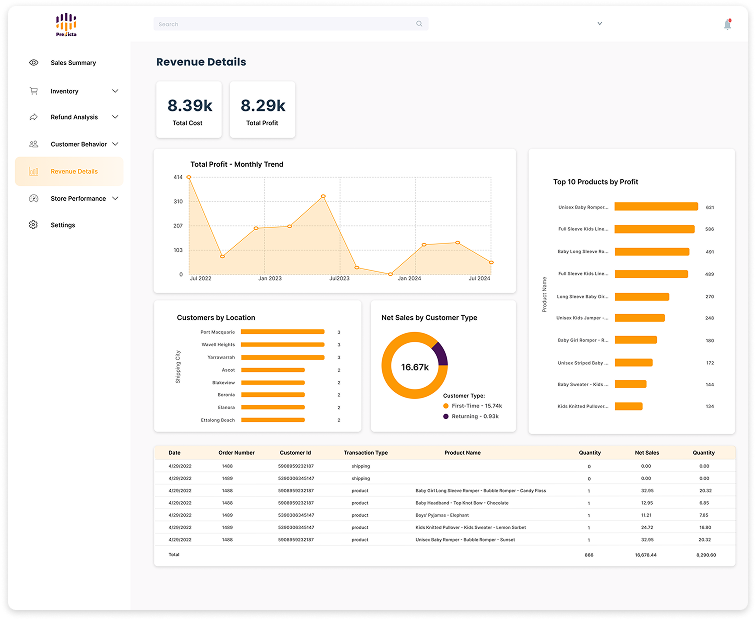Click the Inventory cart icon
Viewport: 756px width, 620px height.
[x=33, y=91]
